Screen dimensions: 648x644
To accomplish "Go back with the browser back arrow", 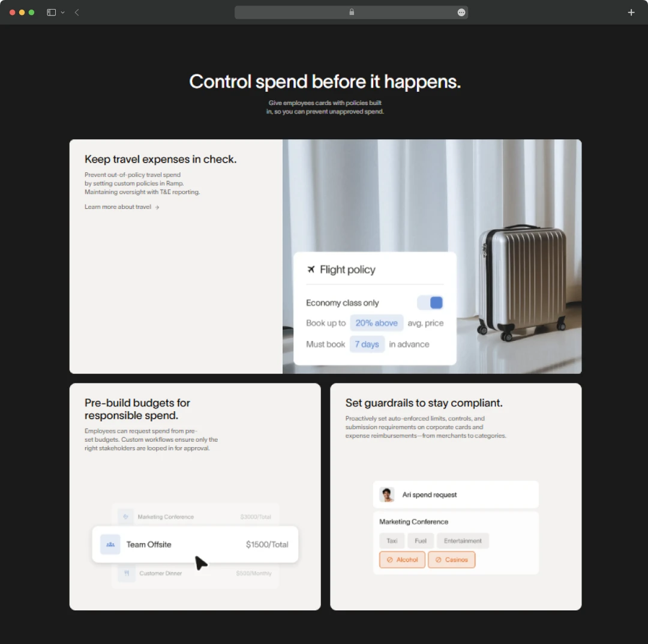I will (77, 13).
